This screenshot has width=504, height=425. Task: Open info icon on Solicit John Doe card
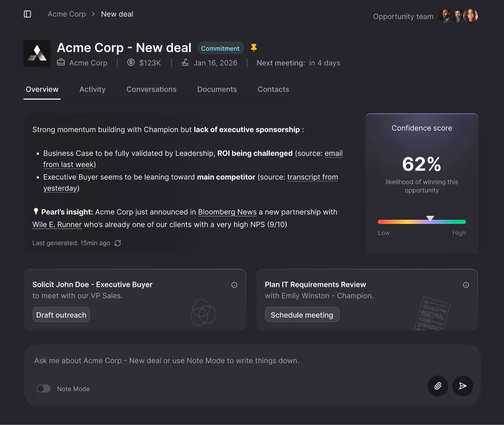[x=235, y=285]
